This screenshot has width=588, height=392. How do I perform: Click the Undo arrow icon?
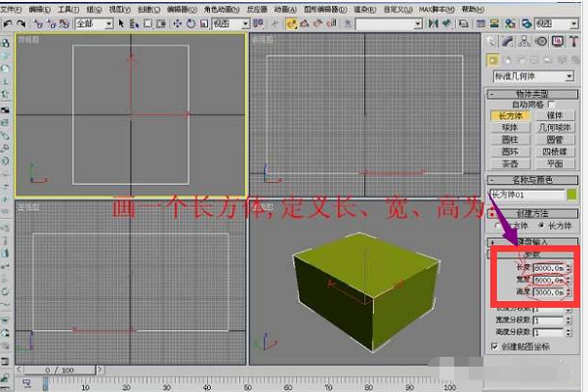pyautogui.click(x=7, y=23)
